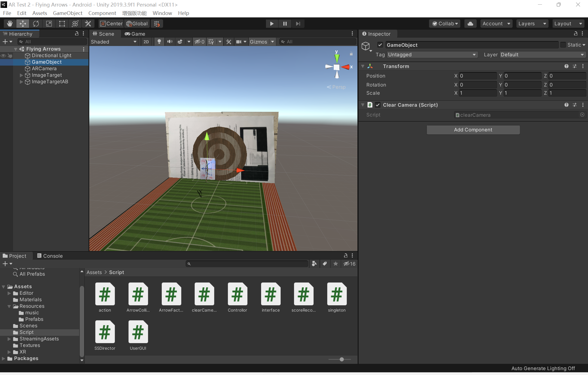Click the Add Component button
This screenshot has width=588, height=375.
pos(473,129)
